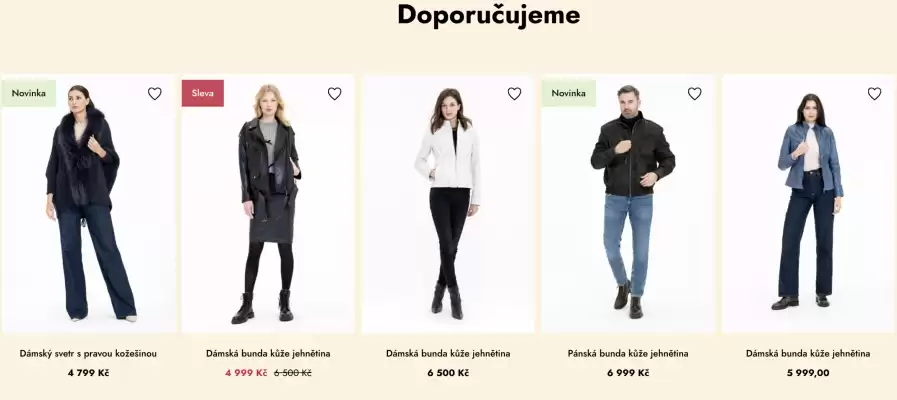The width and height of the screenshot is (897, 400).
Task: Save the Pánská bunda to favorites
Action: (694, 94)
